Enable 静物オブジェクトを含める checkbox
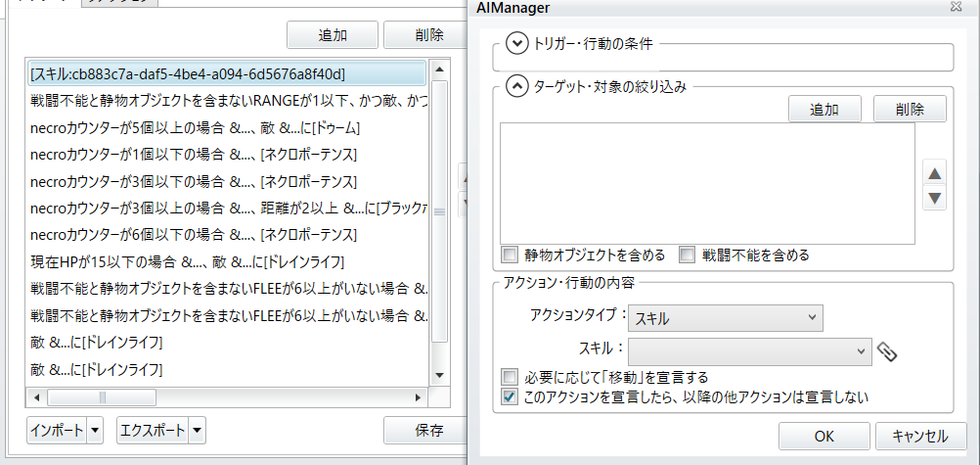This screenshot has height=465, width=980. tap(511, 255)
